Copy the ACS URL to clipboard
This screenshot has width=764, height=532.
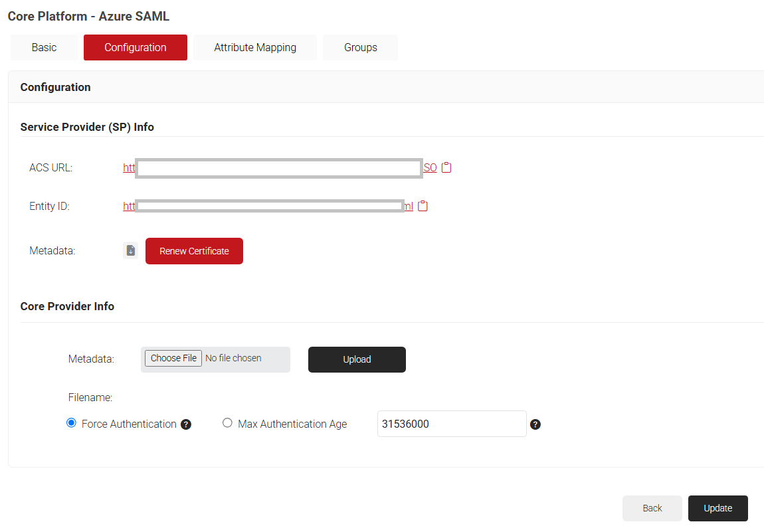446,167
